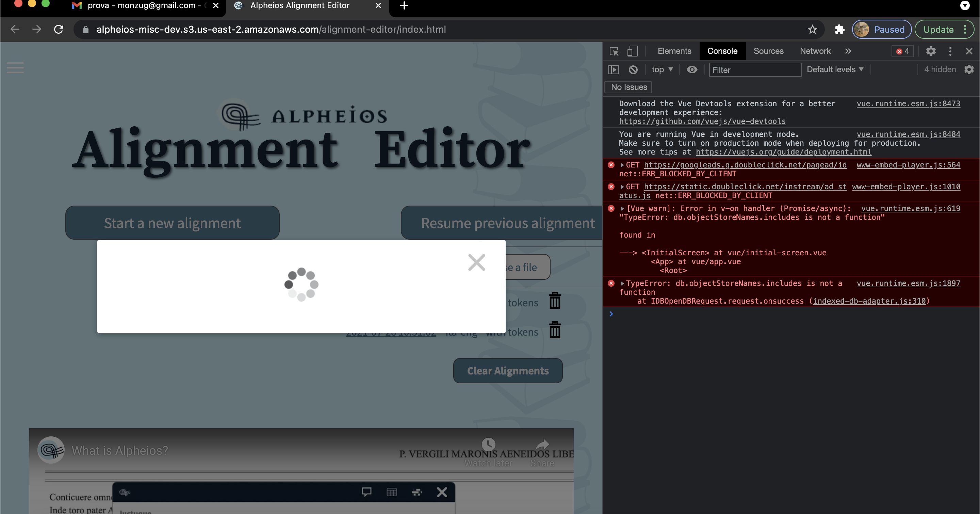The image size is (980, 514).
Task: Expand the TypeError console message
Action: (x=622, y=284)
